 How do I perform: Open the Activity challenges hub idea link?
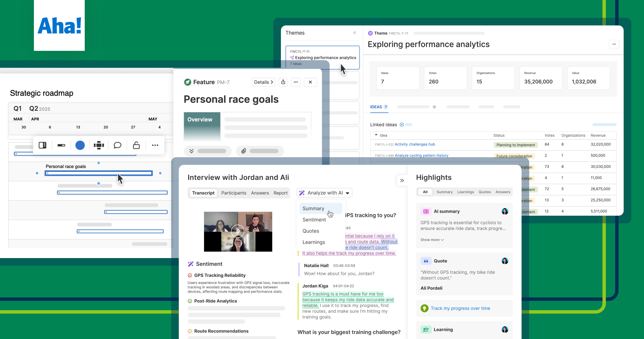point(415,144)
